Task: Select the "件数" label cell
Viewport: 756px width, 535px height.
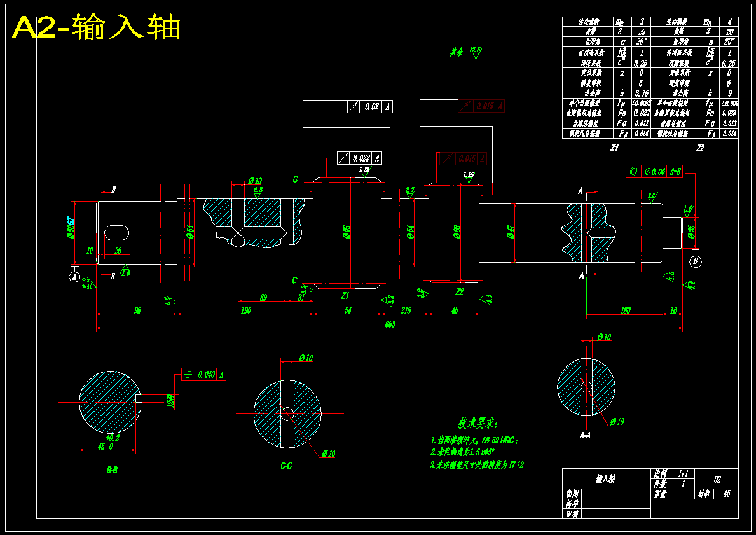Action: click(x=660, y=483)
